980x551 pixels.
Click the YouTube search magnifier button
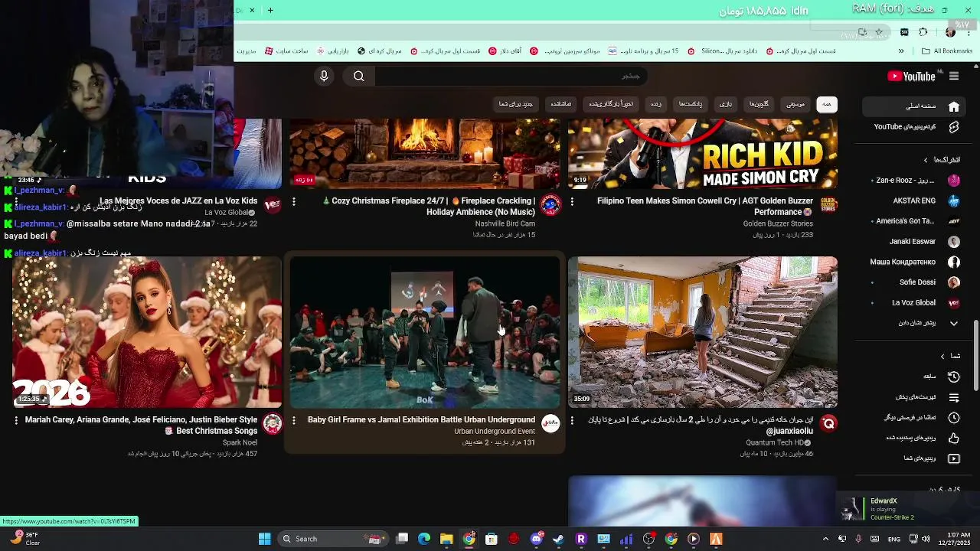(x=358, y=76)
